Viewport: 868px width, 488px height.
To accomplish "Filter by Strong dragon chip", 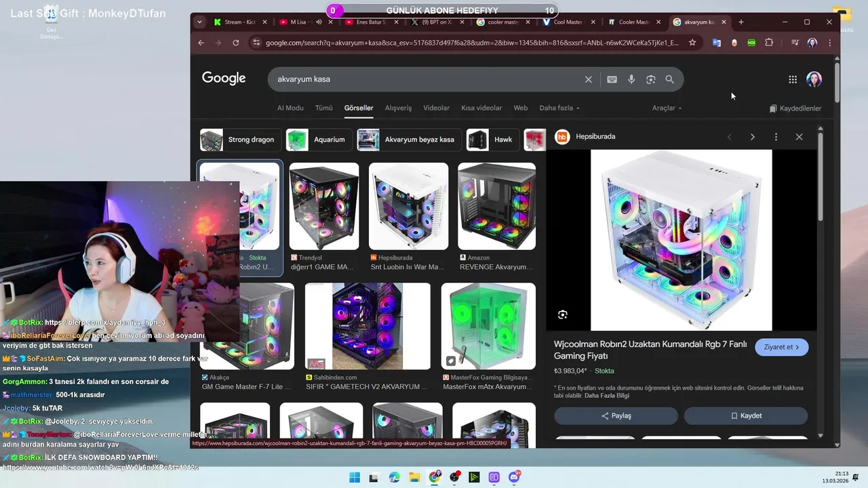I will (x=240, y=140).
